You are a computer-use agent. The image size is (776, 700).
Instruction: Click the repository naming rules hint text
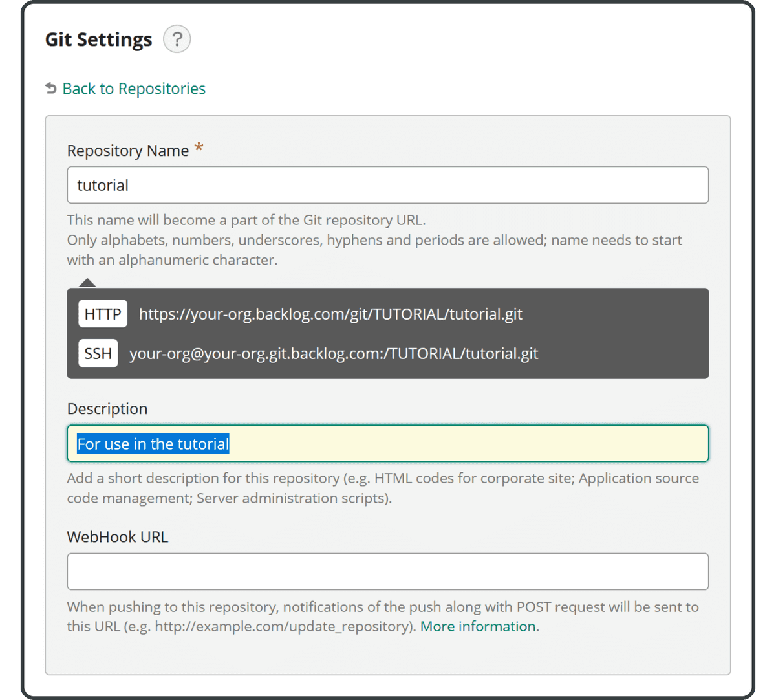click(374, 240)
